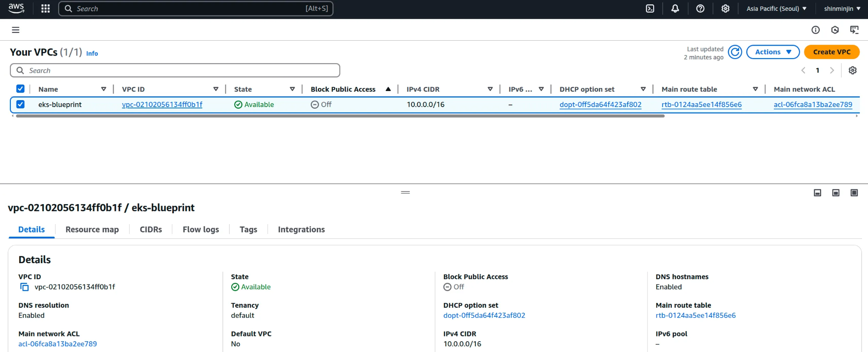The image size is (868, 352).
Task: Open the AWS home logo
Action: (x=16, y=8)
